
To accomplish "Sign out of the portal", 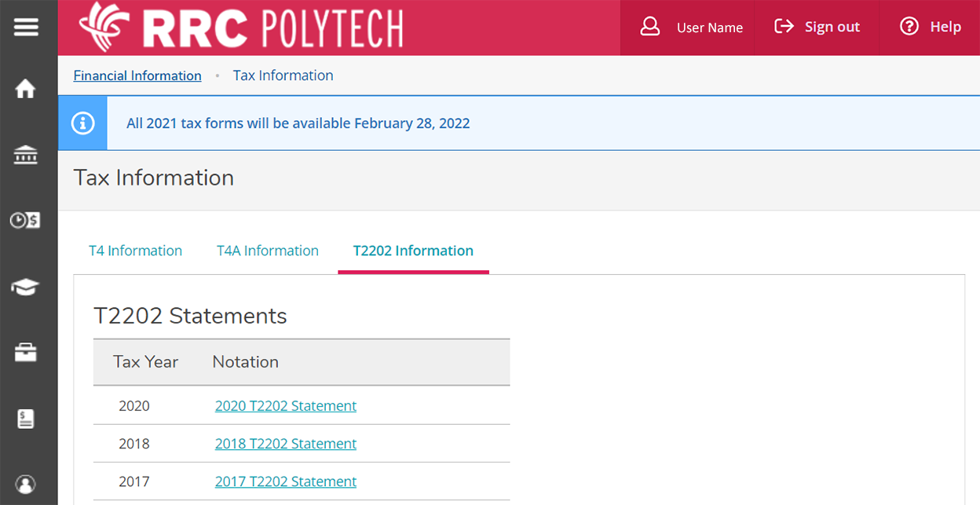I will 817,27.
